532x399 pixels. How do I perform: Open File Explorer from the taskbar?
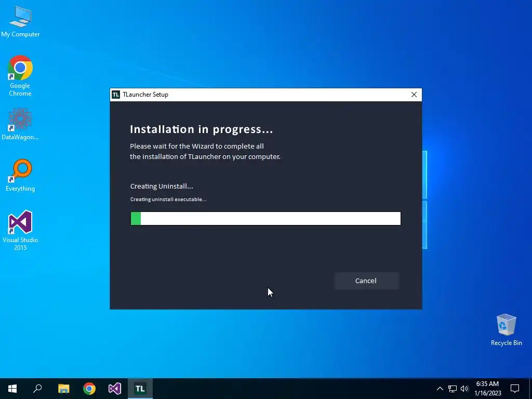(x=63, y=389)
